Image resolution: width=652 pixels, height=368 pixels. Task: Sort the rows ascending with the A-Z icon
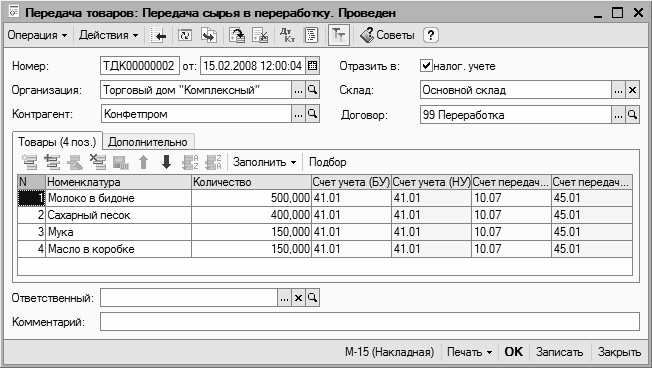190,162
